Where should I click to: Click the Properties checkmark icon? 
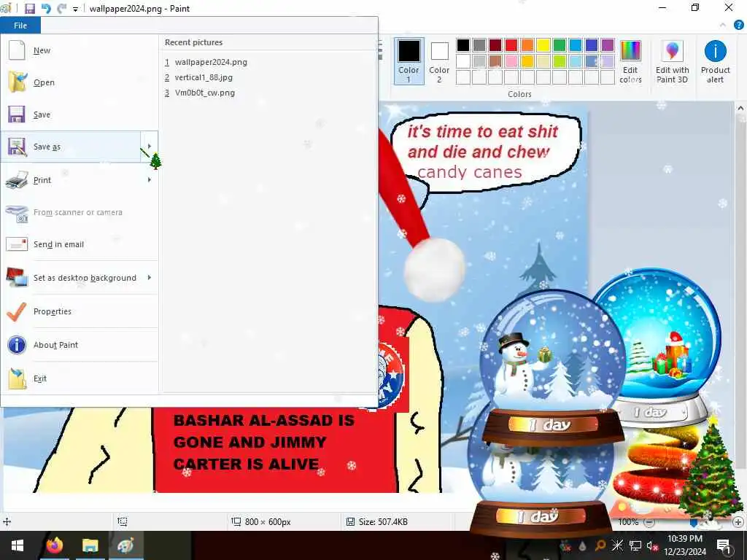(x=17, y=311)
